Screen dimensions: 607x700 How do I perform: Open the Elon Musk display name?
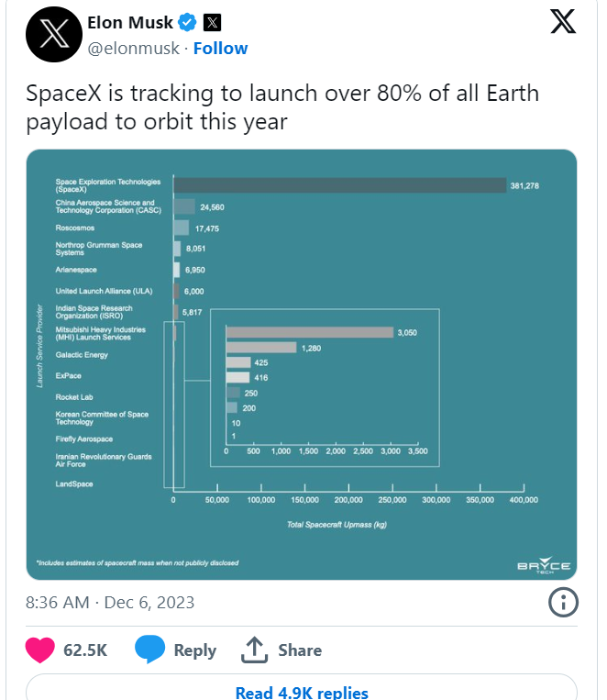click(130, 22)
